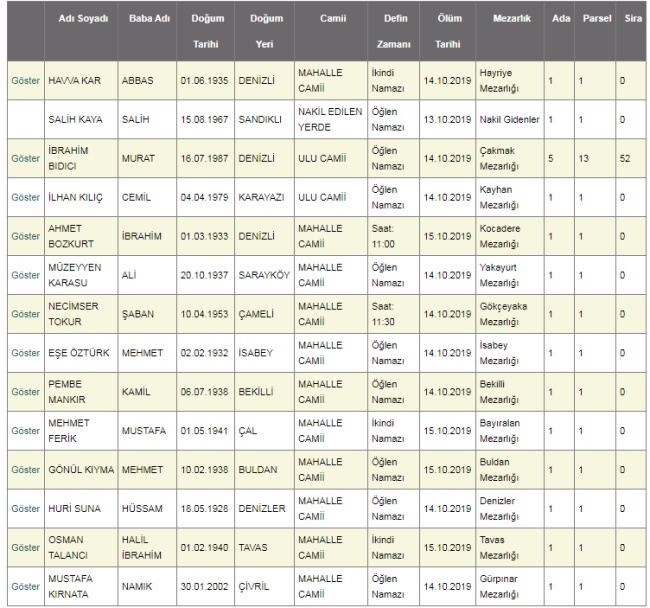
Task: Open Göster for Ahmet Bozkurt row
Action: (x=25, y=236)
